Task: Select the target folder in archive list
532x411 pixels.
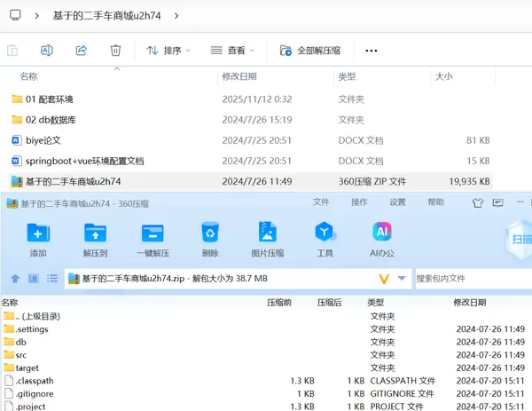Action: coord(27,368)
